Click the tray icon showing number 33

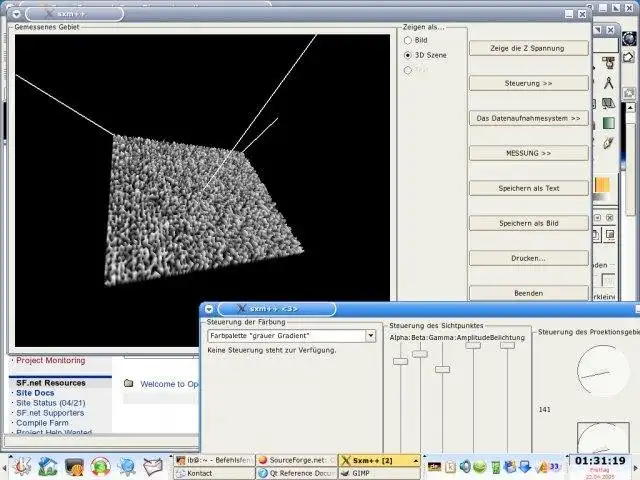(x=554, y=466)
